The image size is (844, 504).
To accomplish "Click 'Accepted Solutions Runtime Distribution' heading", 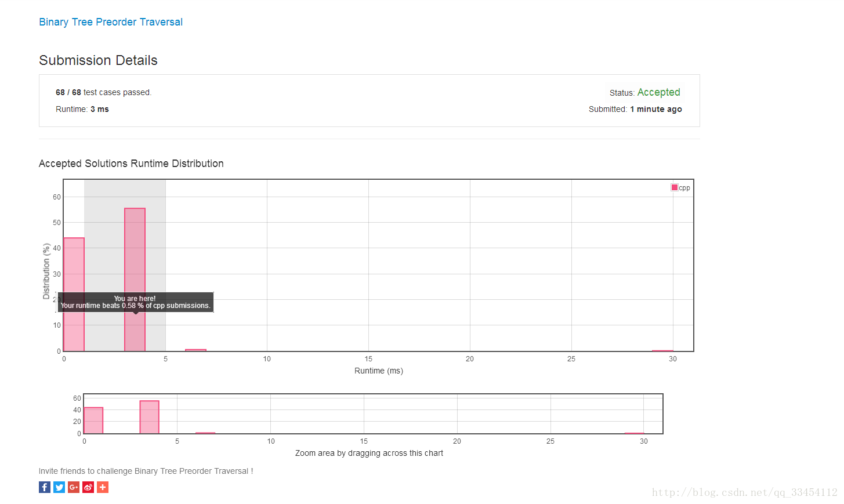I will click(131, 164).
